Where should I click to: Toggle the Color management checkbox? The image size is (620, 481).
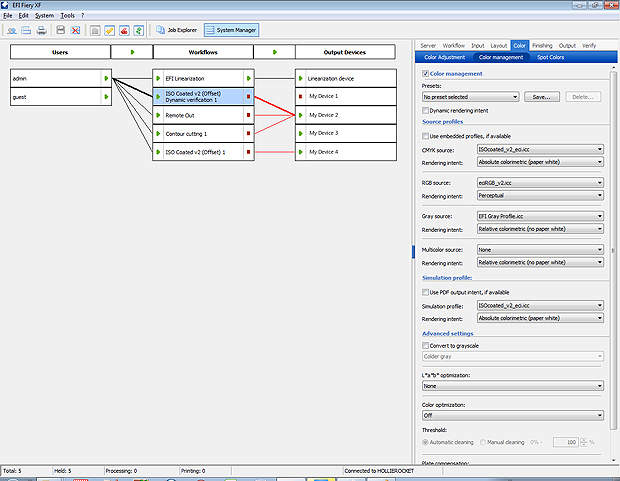pyautogui.click(x=425, y=74)
